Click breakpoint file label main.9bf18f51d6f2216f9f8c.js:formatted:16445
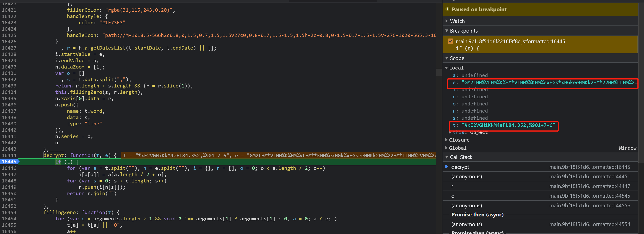Image resolution: width=644 pixels, height=234 pixels. tap(510, 41)
